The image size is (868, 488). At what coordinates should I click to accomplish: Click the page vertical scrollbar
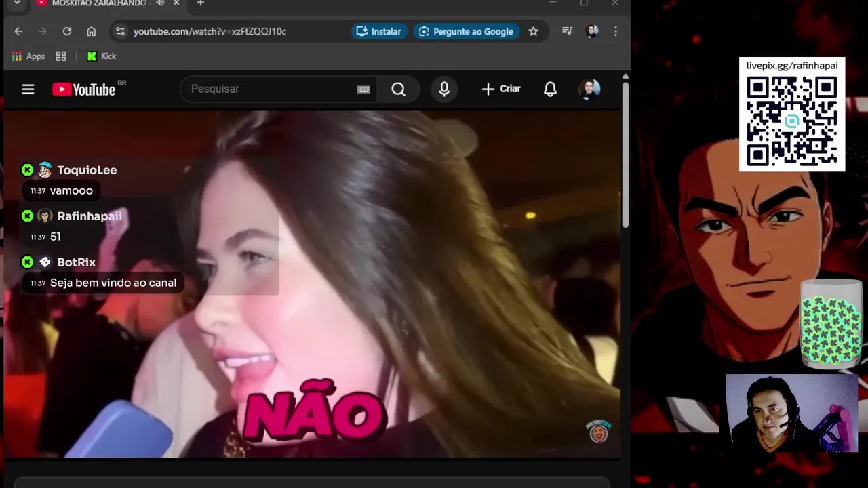tap(625, 155)
